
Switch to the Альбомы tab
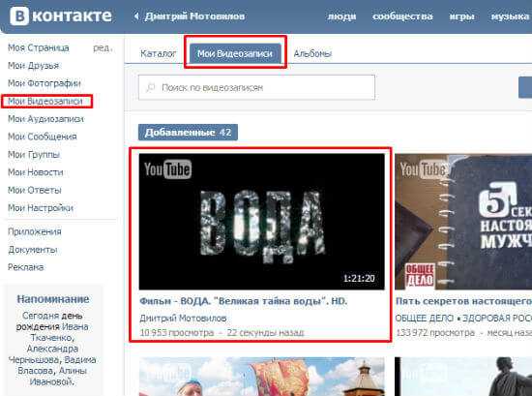tap(312, 53)
